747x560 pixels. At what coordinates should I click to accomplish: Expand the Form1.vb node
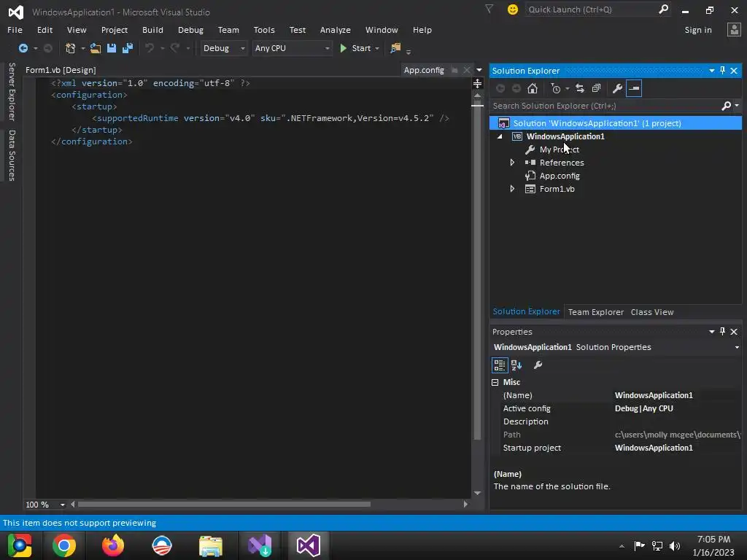pyautogui.click(x=512, y=189)
